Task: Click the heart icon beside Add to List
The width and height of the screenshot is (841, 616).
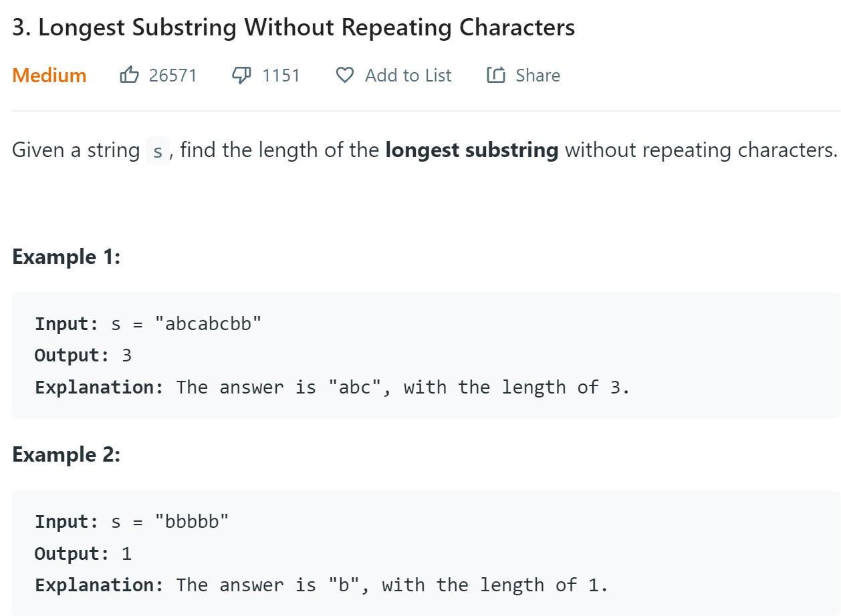Action: (x=344, y=75)
